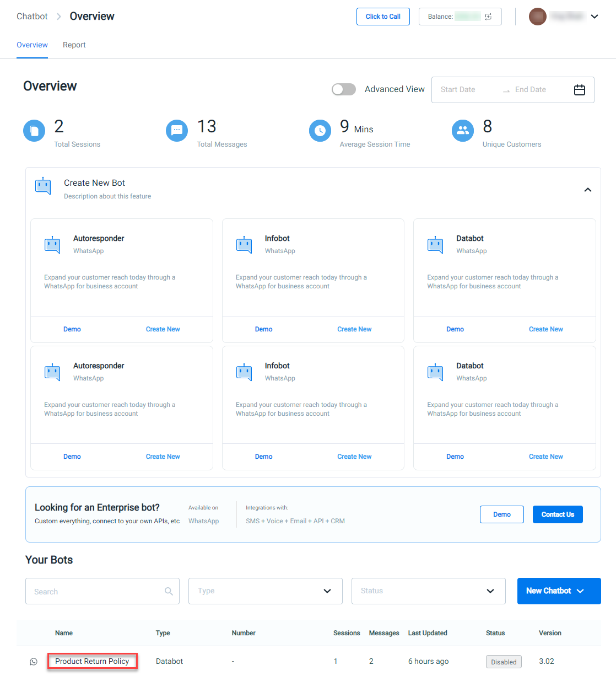Viewport: 616px width, 676px height.
Task: Toggle the Advanced View switch
Action: [344, 89]
